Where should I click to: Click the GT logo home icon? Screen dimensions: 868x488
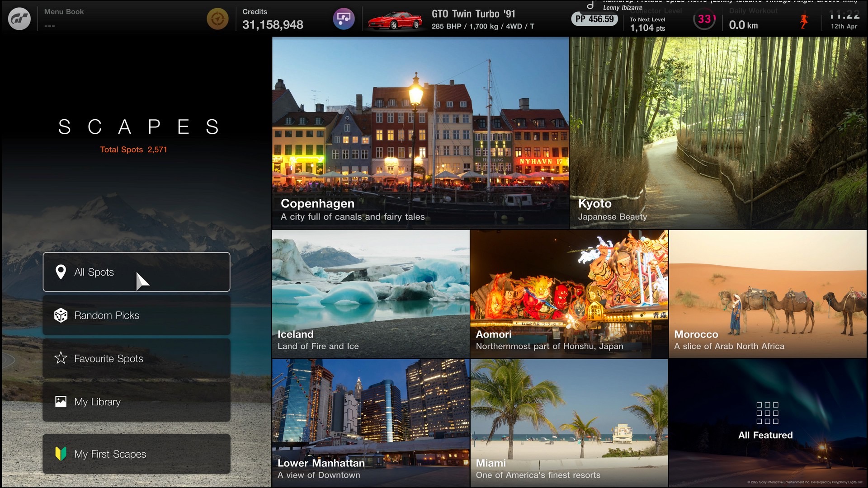point(19,19)
